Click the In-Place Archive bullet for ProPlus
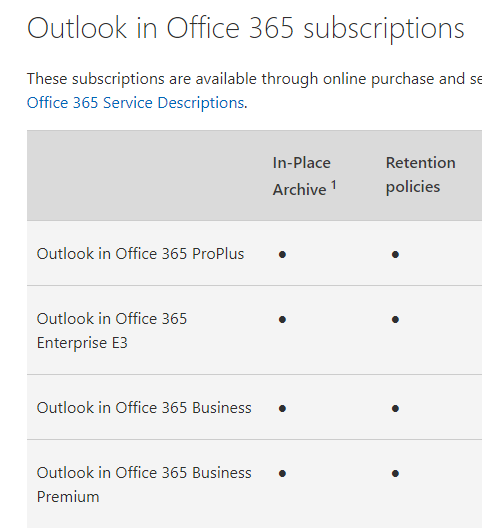The image size is (482, 528). tap(282, 255)
